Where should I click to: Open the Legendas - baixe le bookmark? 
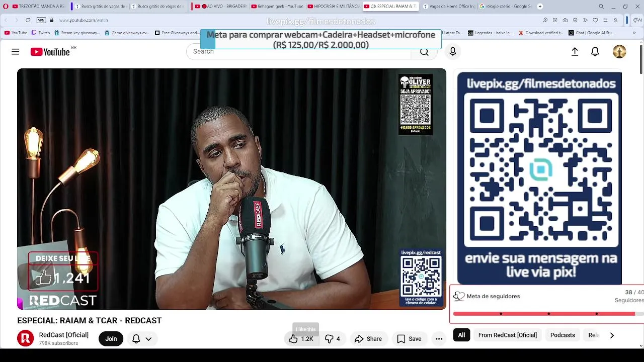point(490,33)
